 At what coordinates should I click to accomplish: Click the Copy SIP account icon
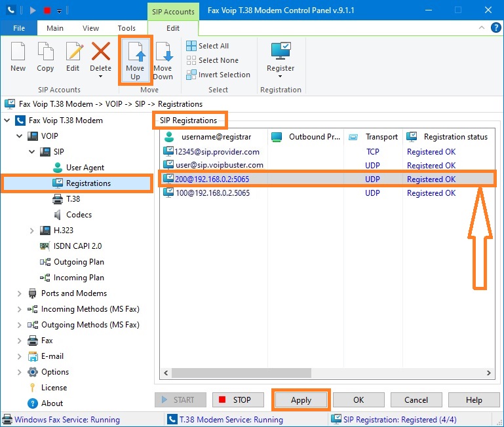click(45, 51)
